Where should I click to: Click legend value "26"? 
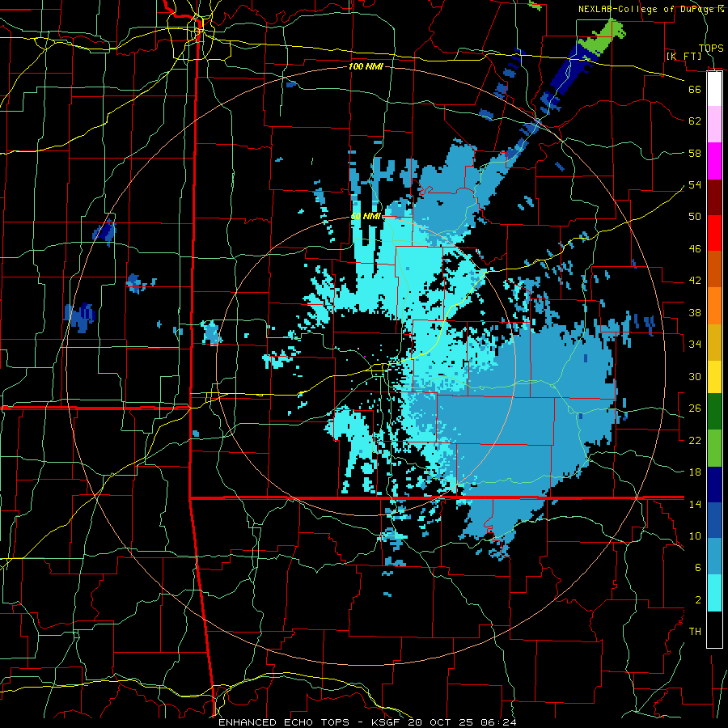695,408
